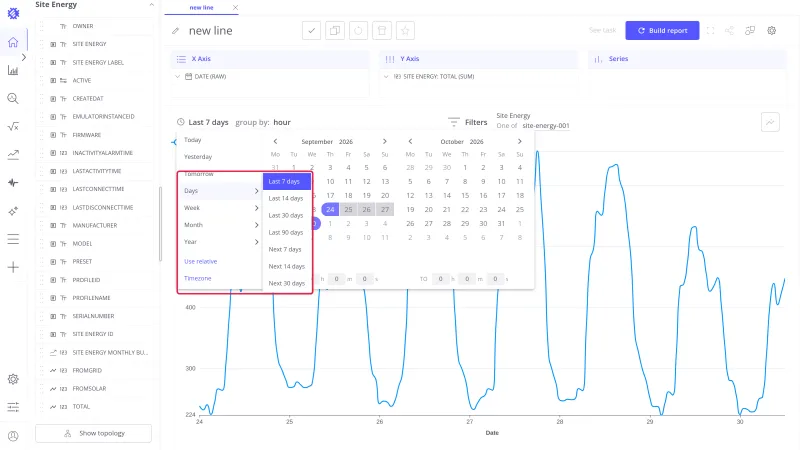
Task: Change the group by hour setting
Action: point(282,122)
